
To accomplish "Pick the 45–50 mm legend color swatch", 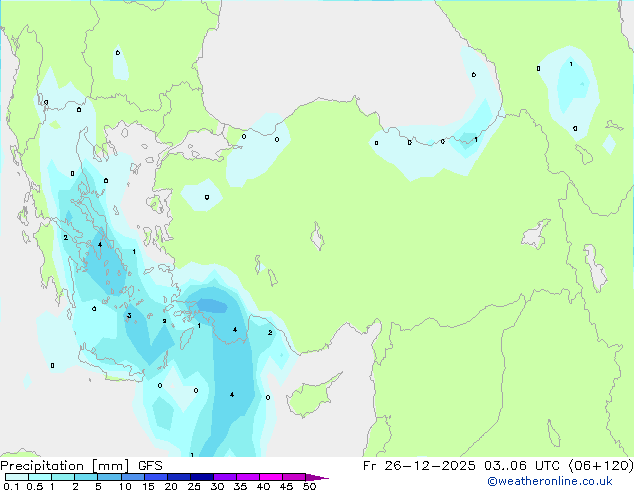I will click(x=294, y=477).
